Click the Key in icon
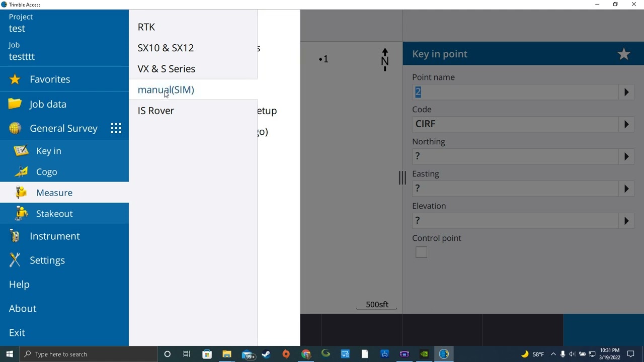 [x=21, y=151]
